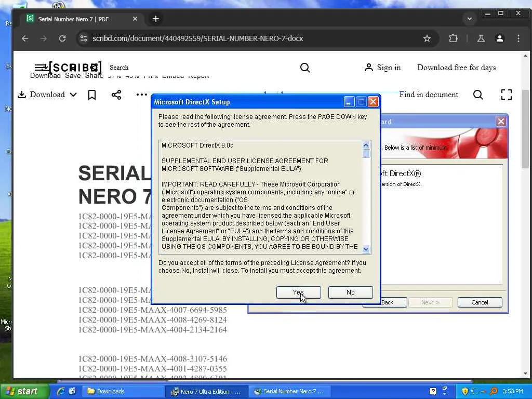This screenshot has height=399, width=532.
Task: Toggle Scribd fullscreen view icon
Action: coord(506,95)
